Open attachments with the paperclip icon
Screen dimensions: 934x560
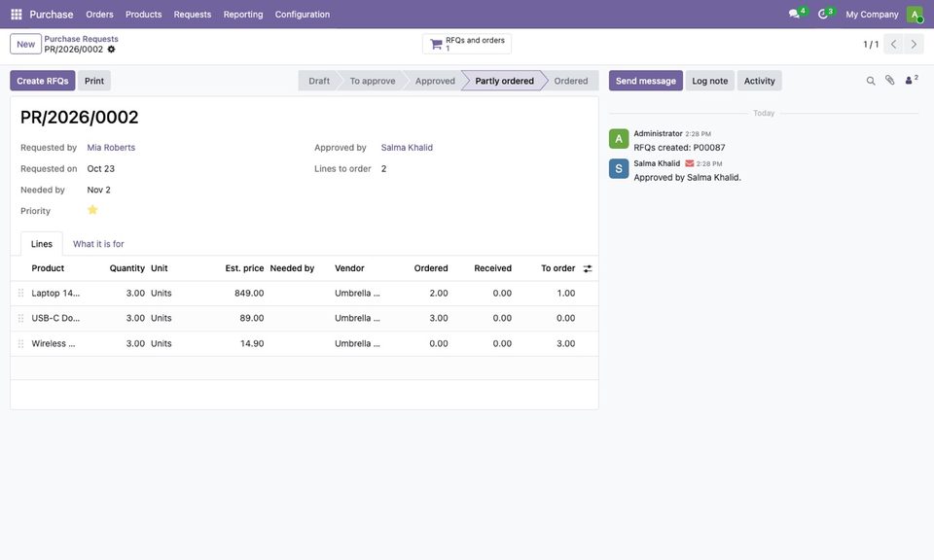click(889, 81)
